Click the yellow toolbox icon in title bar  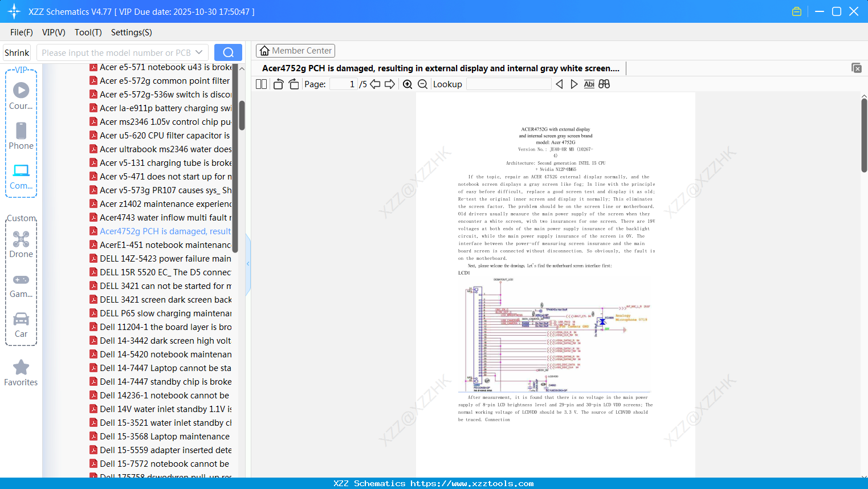pos(797,11)
